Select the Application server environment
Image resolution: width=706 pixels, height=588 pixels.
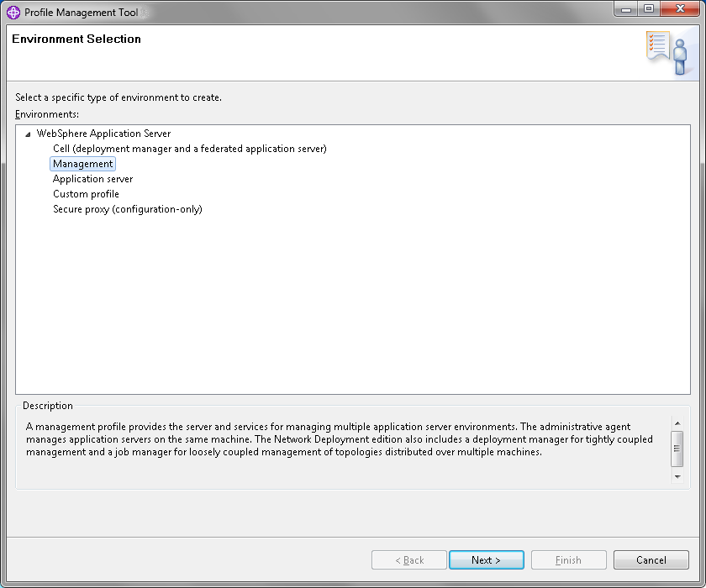pyautogui.click(x=92, y=179)
